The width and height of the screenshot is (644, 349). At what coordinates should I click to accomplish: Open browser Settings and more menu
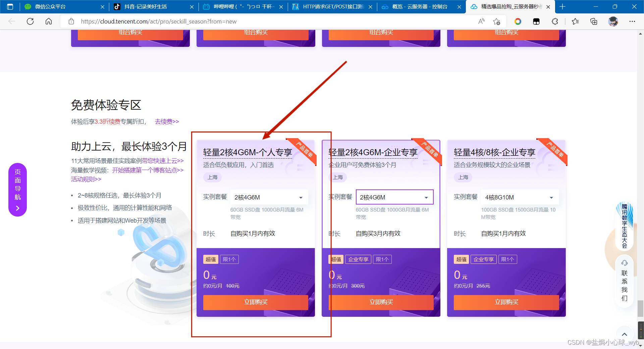click(x=632, y=21)
